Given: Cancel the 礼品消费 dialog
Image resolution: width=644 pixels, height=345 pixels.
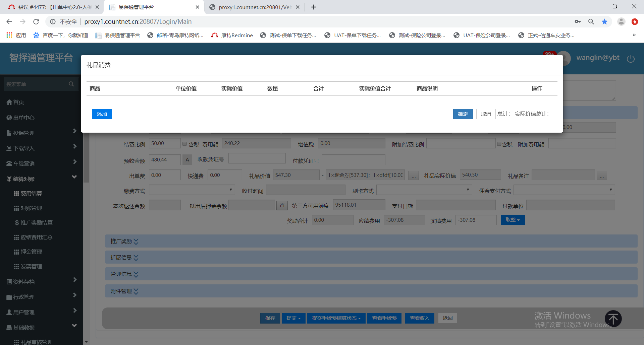Looking at the screenshot, I should 486,114.
